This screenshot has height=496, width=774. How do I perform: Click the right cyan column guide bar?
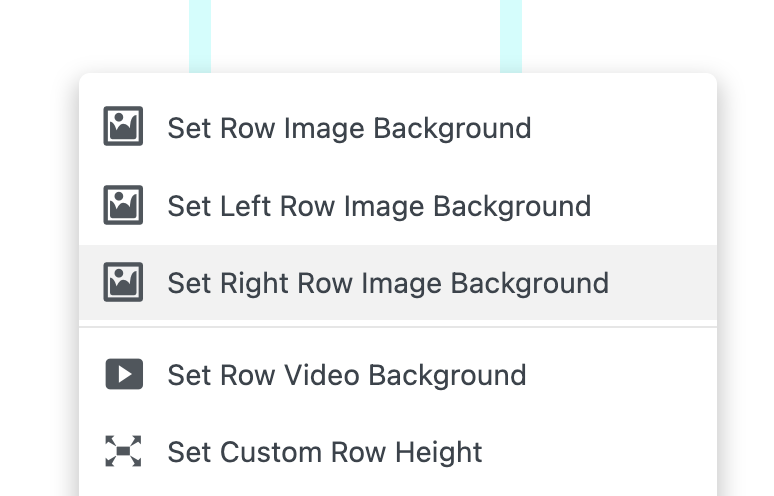[x=511, y=36]
